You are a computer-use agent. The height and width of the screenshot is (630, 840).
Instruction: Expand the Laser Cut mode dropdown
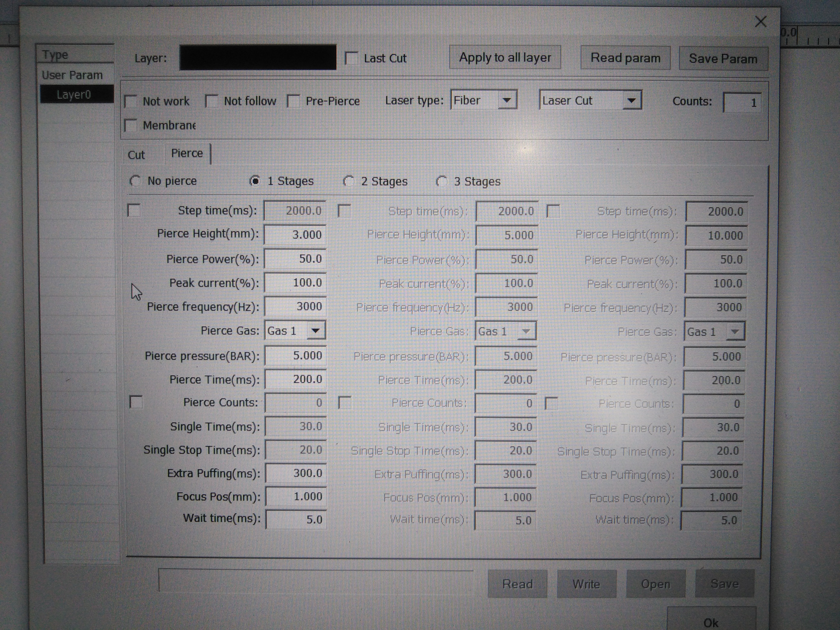coord(632,101)
